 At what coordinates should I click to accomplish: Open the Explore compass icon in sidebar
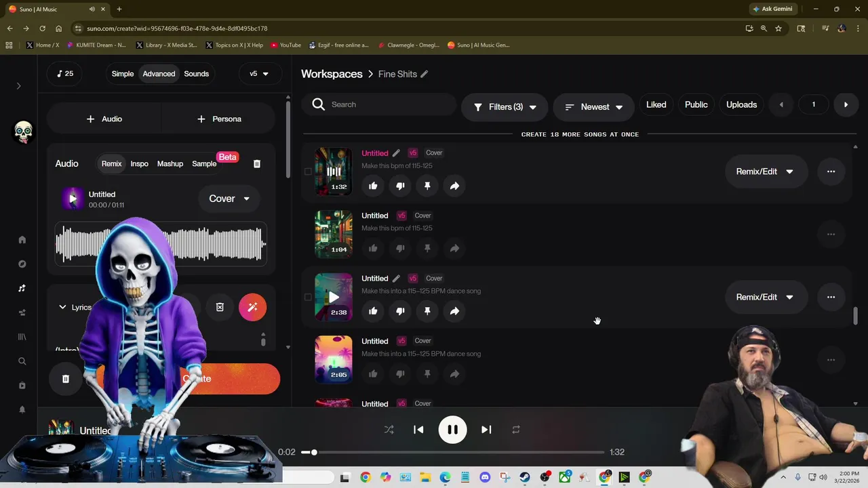[x=22, y=264]
